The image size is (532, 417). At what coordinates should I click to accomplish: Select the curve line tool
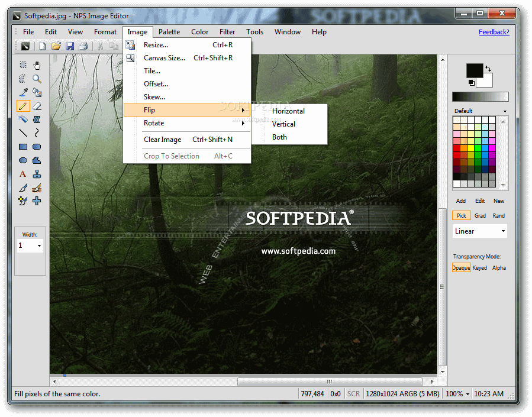pyautogui.click(x=37, y=133)
